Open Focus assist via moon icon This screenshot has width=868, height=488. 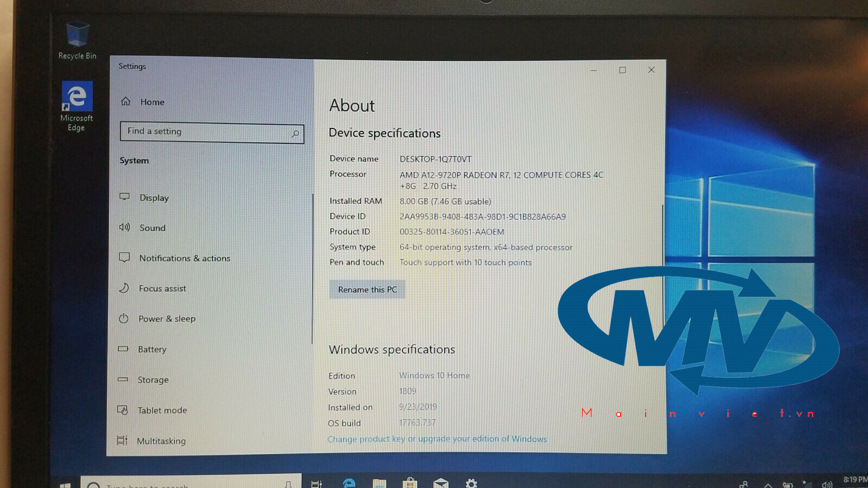tap(124, 288)
